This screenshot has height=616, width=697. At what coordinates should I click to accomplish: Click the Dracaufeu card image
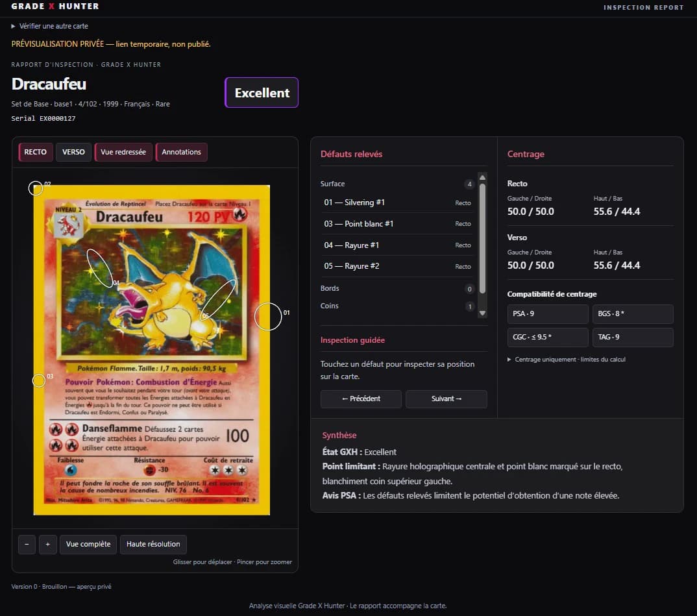[152, 350]
